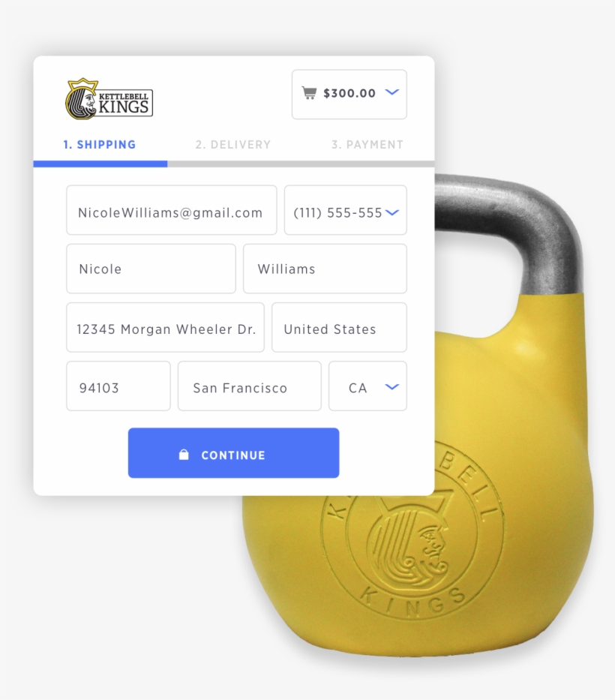The image size is (615, 700).
Task: Open the phone number dropdown arrow
Action: coord(391,212)
